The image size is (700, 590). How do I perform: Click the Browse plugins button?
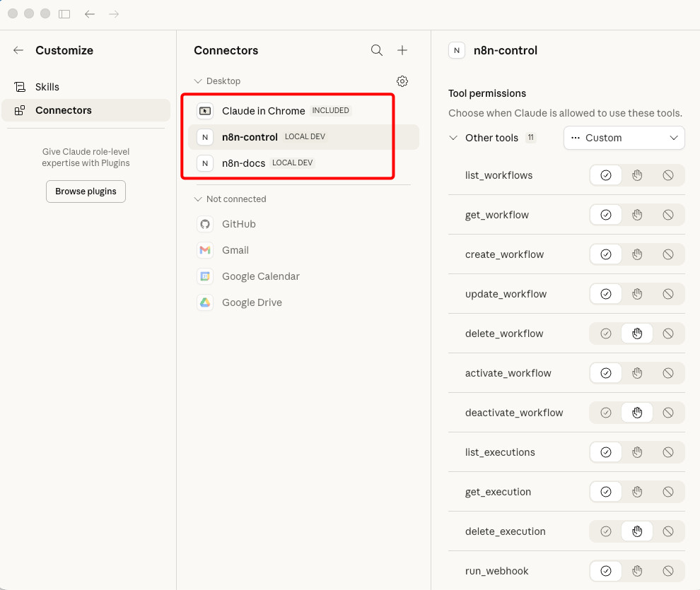[86, 191]
